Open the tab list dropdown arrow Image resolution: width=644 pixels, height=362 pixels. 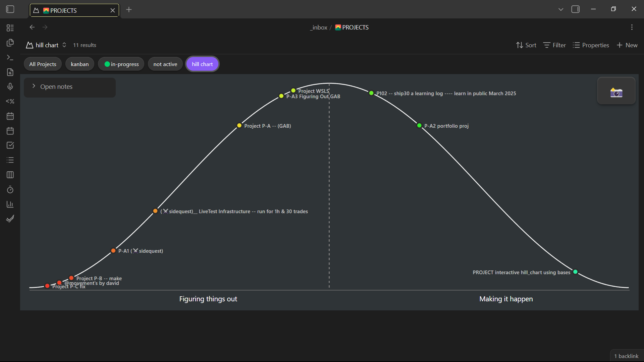[x=561, y=9]
